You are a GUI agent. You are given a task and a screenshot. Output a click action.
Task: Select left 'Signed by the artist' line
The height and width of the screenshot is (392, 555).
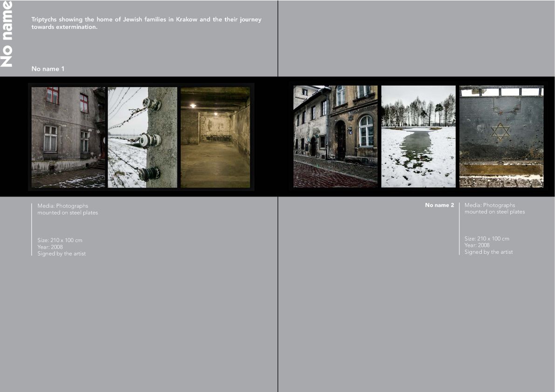tap(62, 254)
